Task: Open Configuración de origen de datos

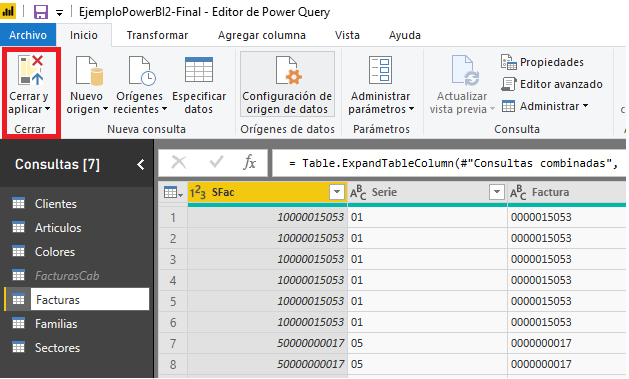Action: point(287,84)
